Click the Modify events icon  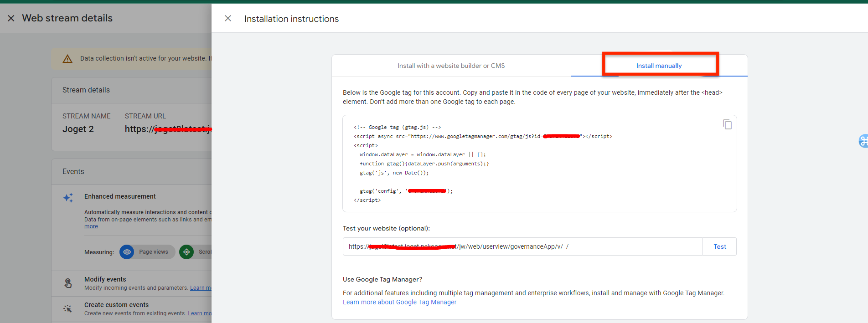(x=68, y=283)
